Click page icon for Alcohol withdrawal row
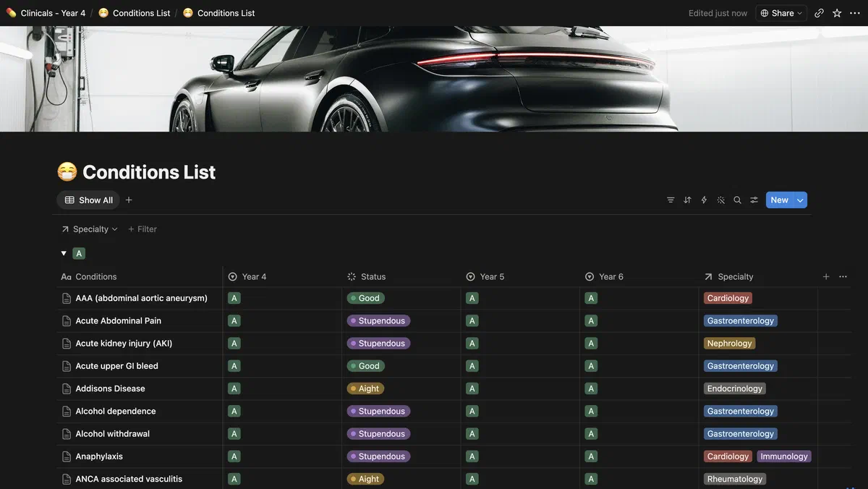Image resolution: width=868 pixels, height=489 pixels. pyautogui.click(x=67, y=434)
